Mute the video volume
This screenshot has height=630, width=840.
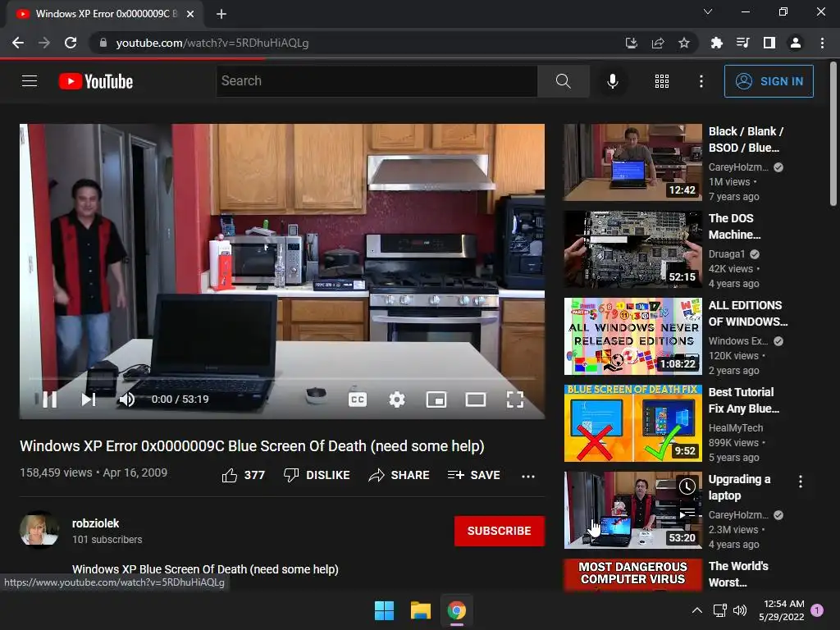127,399
